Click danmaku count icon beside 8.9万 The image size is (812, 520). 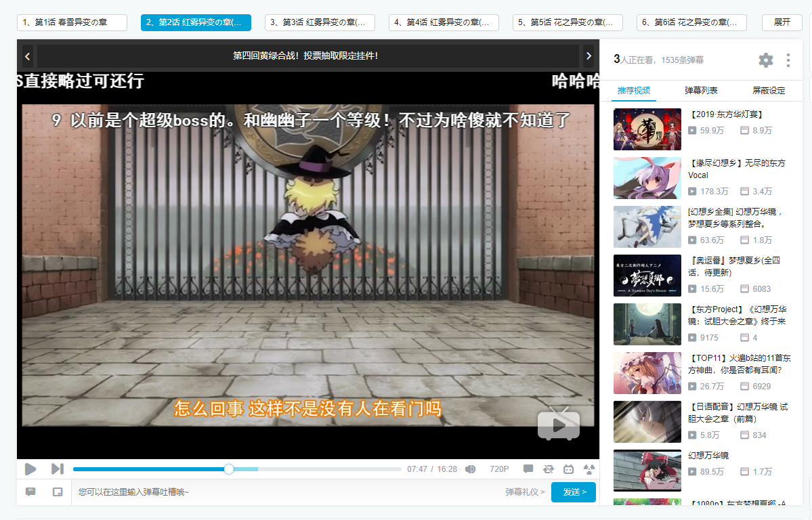745,131
